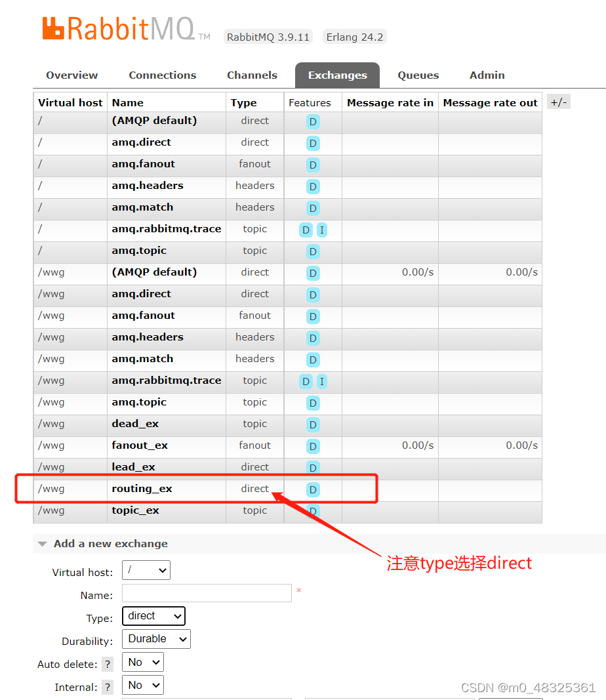This screenshot has height=700, width=606.
Task: Open amq.match in /wwg virtual host
Action: click(142, 358)
